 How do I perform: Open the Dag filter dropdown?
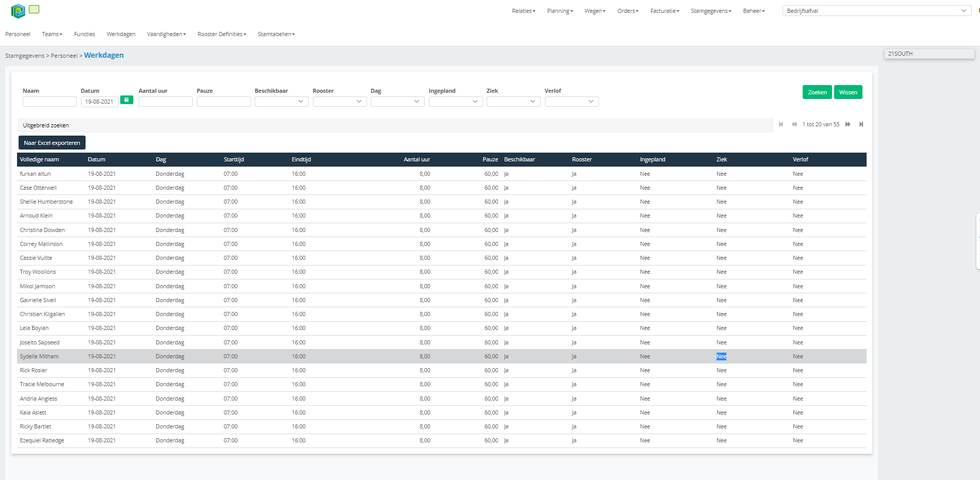pos(397,102)
